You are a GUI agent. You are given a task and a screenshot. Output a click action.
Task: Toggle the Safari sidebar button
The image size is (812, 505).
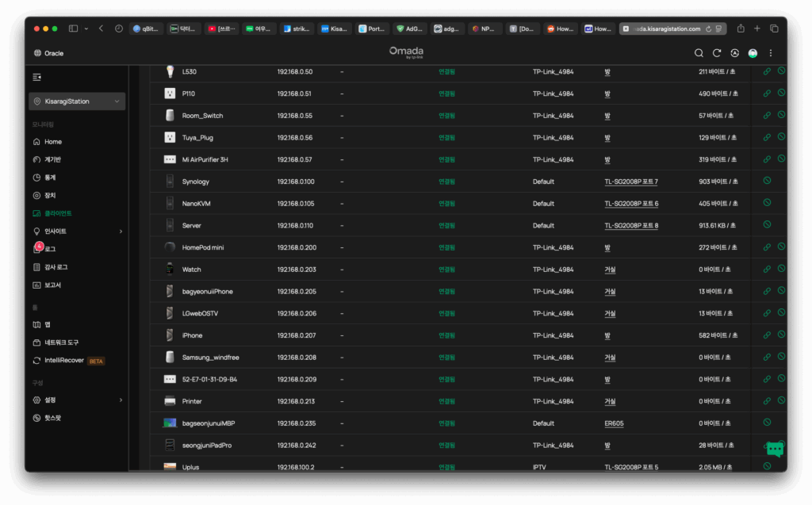coord(73,29)
